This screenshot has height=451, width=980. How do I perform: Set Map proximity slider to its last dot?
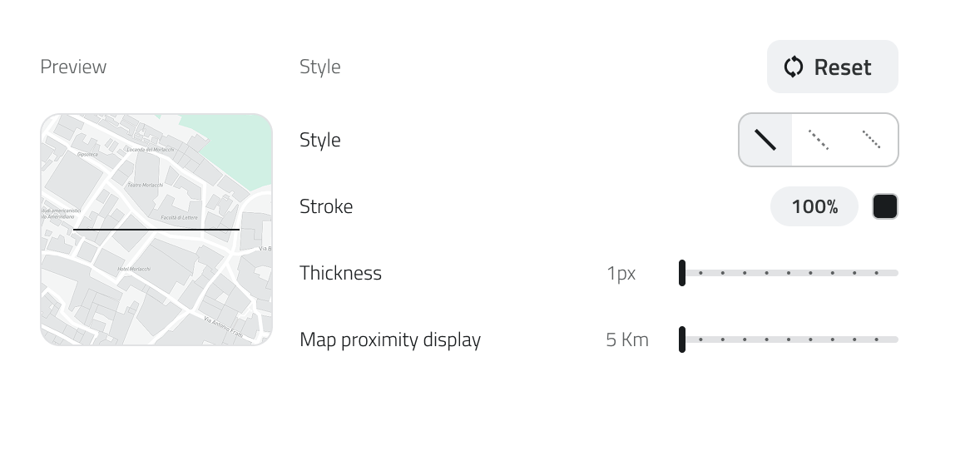tap(876, 339)
